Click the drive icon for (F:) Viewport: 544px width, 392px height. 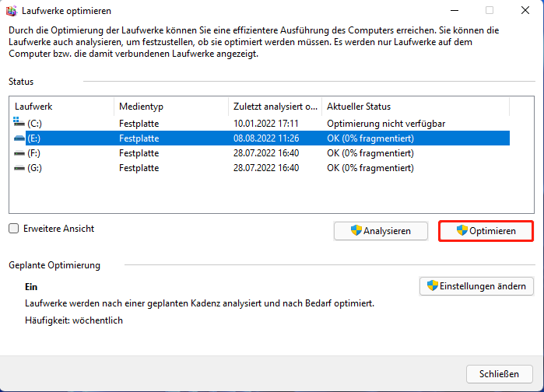pos(19,153)
